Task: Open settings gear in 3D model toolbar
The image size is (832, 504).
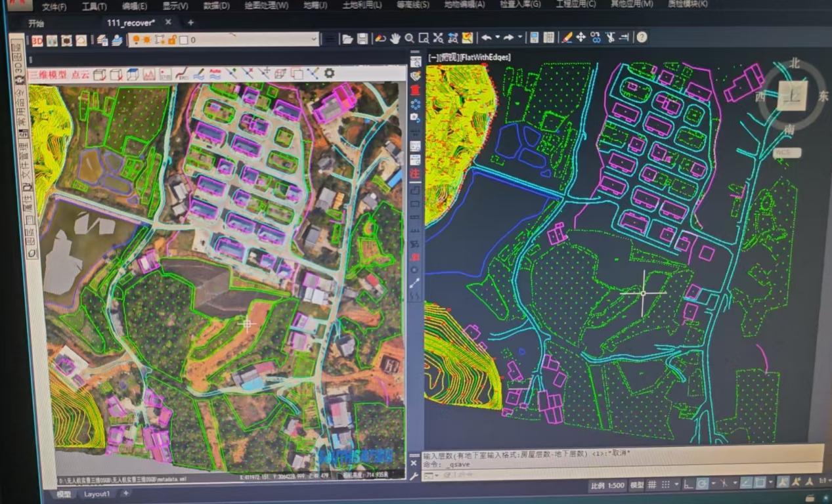Action: coord(330,73)
